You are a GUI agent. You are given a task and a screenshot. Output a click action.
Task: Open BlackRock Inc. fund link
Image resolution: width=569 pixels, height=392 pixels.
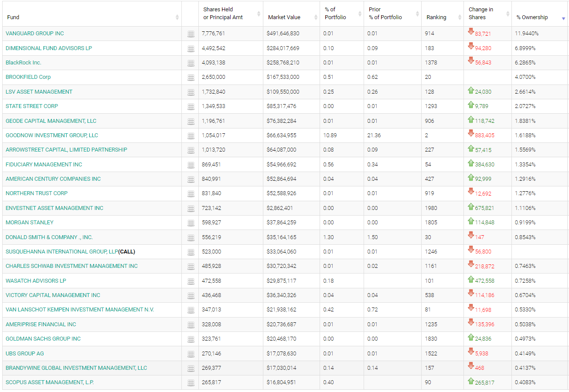[24, 63]
